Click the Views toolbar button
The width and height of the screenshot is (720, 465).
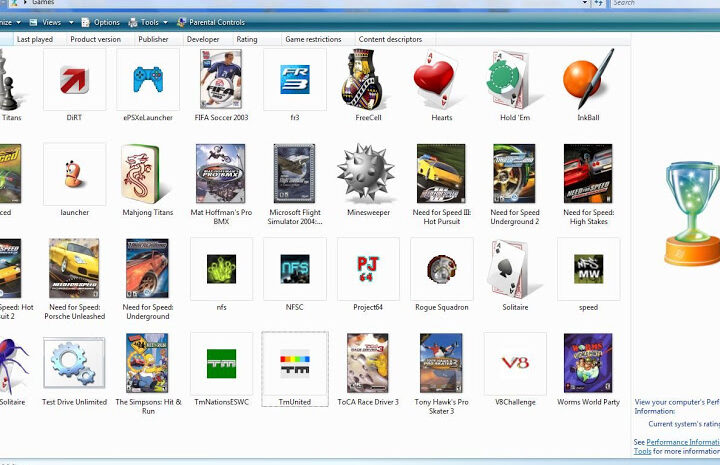(x=45, y=22)
